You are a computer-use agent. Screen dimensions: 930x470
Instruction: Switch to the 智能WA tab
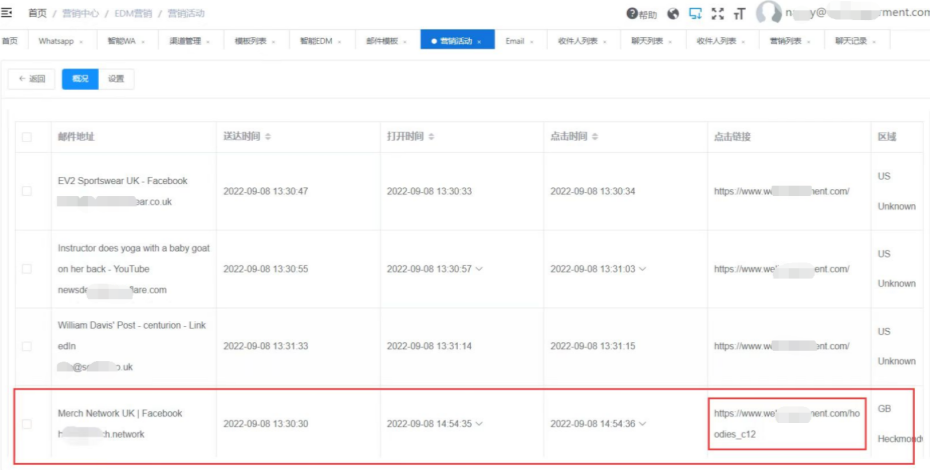point(120,42)
